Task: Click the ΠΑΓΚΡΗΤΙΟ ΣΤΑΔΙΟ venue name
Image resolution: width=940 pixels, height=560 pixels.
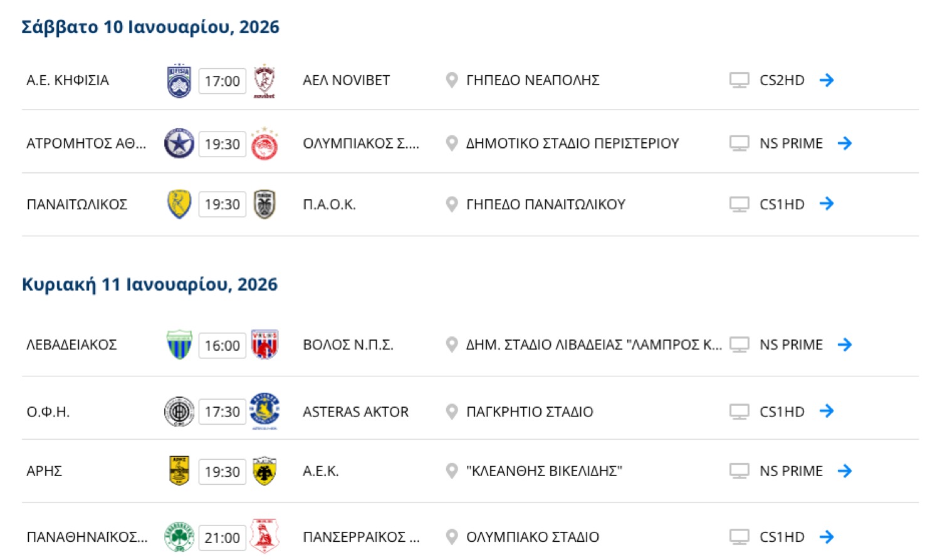Action: (x=530, y=412)
